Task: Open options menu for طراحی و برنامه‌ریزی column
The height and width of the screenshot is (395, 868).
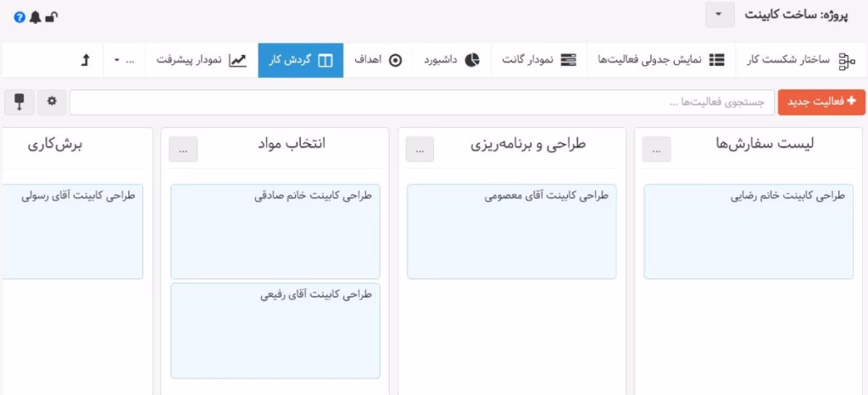Action: point(420,149)
